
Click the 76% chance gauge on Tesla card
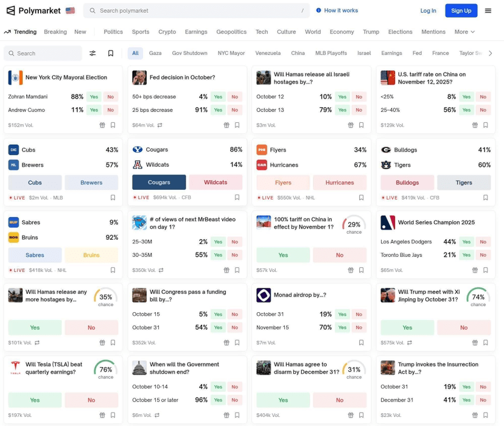coord(105,370)
